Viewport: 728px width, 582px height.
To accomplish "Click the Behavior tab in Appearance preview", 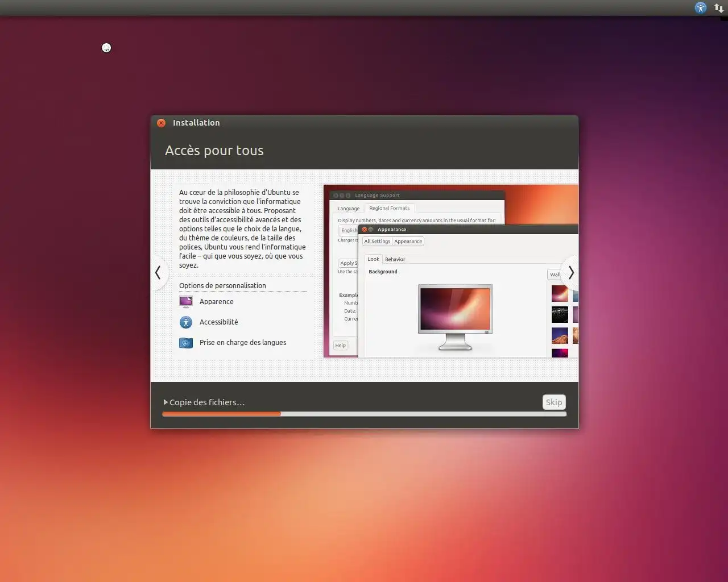I will [395, 259].
